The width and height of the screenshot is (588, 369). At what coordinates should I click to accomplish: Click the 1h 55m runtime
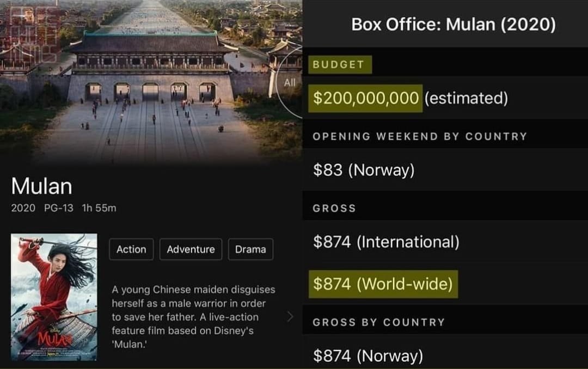pos(99,208)
